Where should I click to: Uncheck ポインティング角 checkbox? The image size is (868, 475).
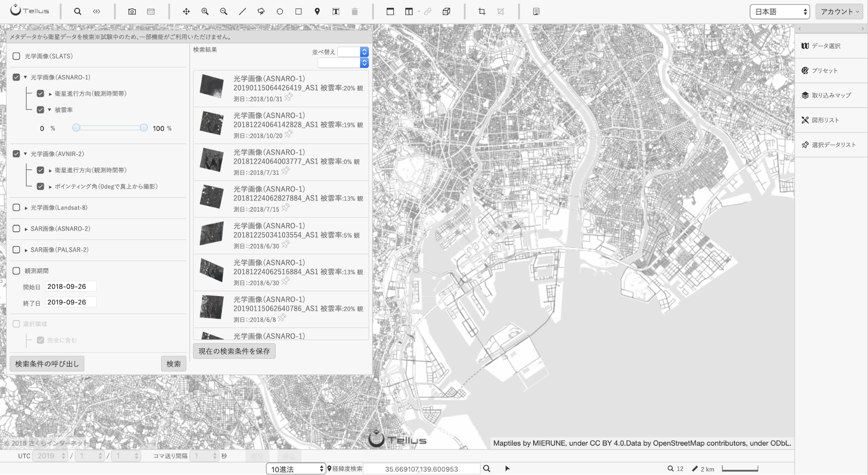(40, 186)
